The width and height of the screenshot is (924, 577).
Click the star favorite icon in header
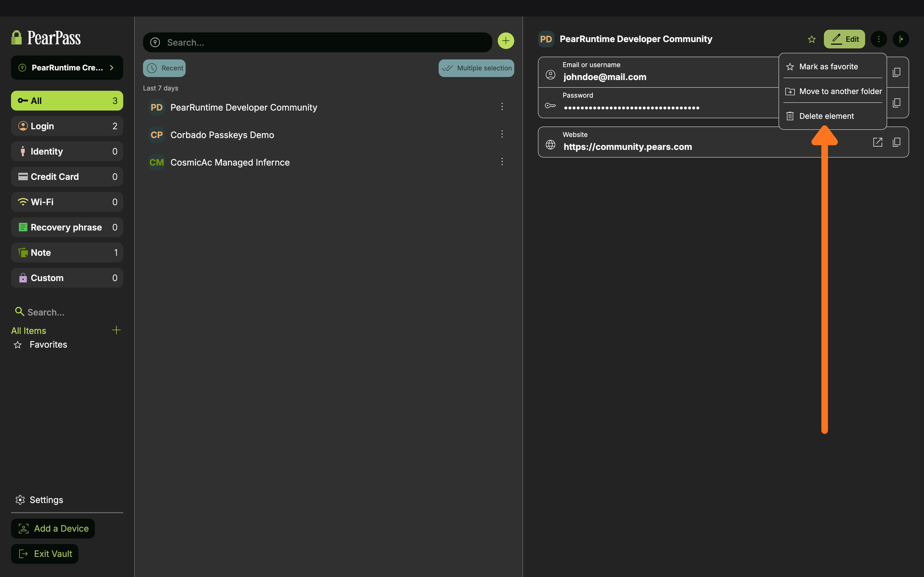tap(812, 39)
